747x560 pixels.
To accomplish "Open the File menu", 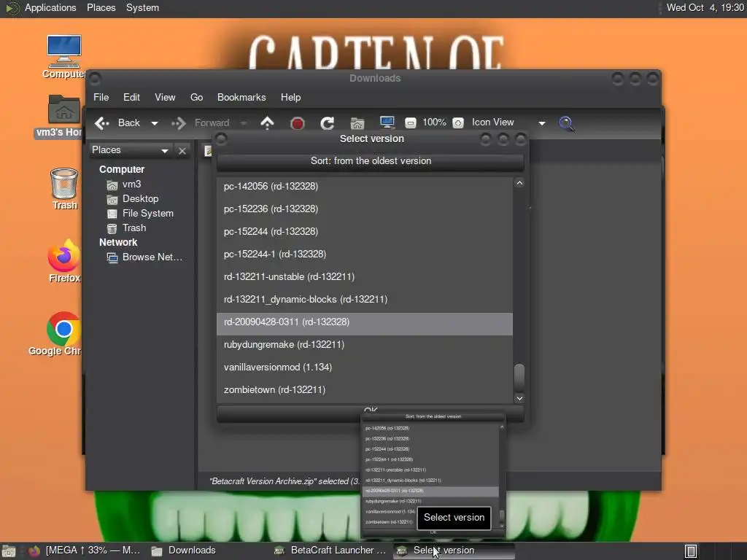I will tap(101, 97).
